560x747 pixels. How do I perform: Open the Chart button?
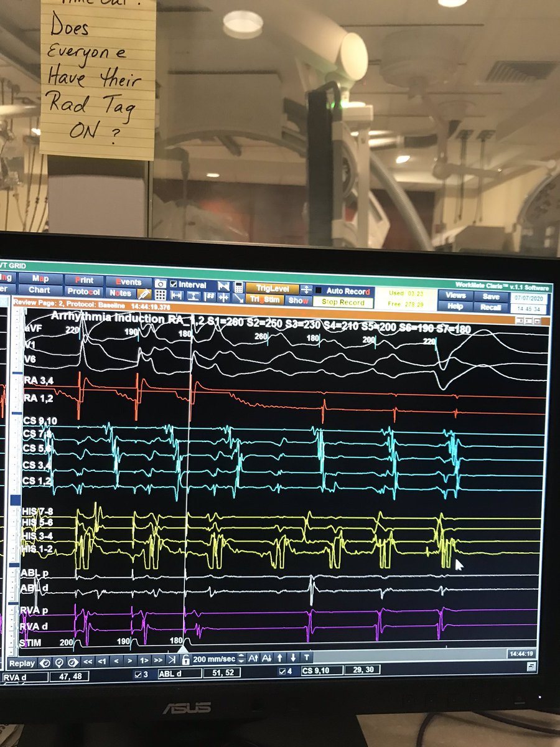(39, 290)
